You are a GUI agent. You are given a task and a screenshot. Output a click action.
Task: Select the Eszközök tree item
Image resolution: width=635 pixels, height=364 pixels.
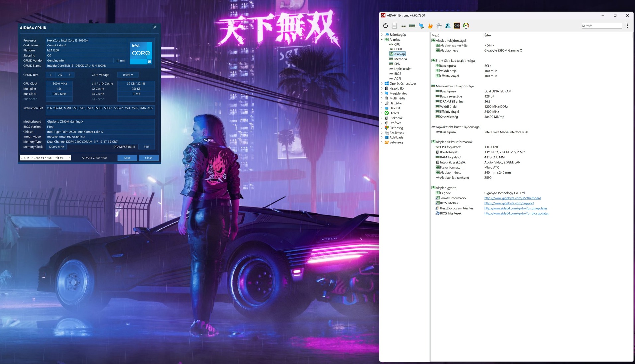pos(396,118)
